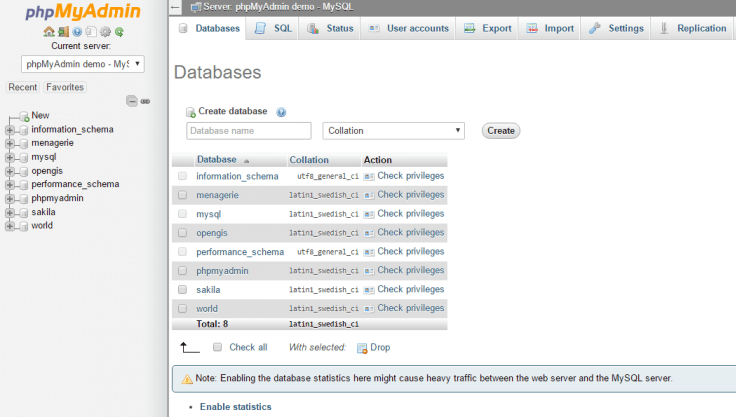Screen dimensions: 736x417
Task: Click the Favorites button
Action: (x=65, y=87)
